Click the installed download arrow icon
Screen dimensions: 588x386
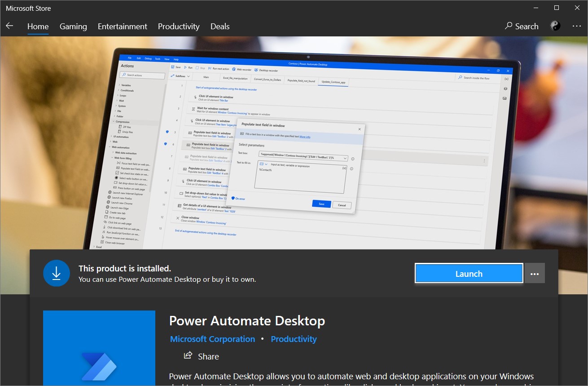(57, 273)
